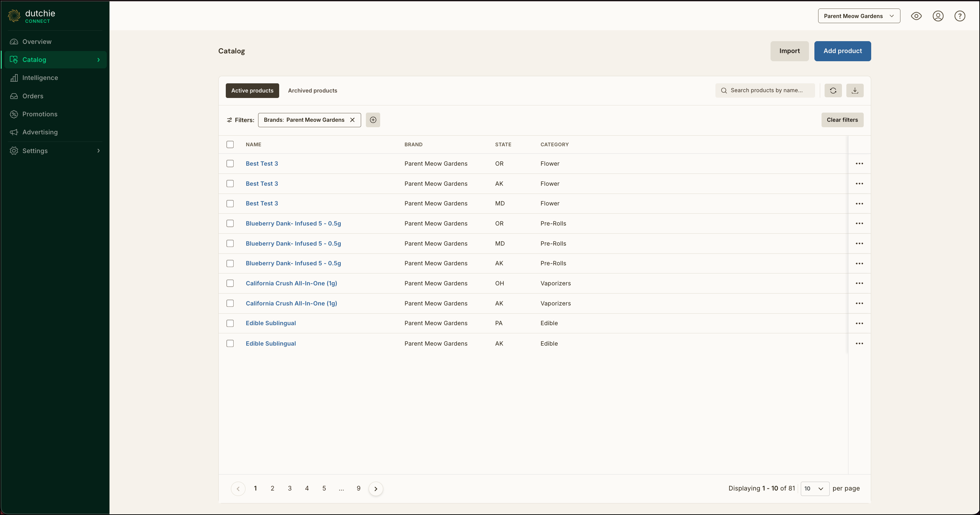Click the NAME column header
This screenshot has width=980, height=515.
pos(253,145)
